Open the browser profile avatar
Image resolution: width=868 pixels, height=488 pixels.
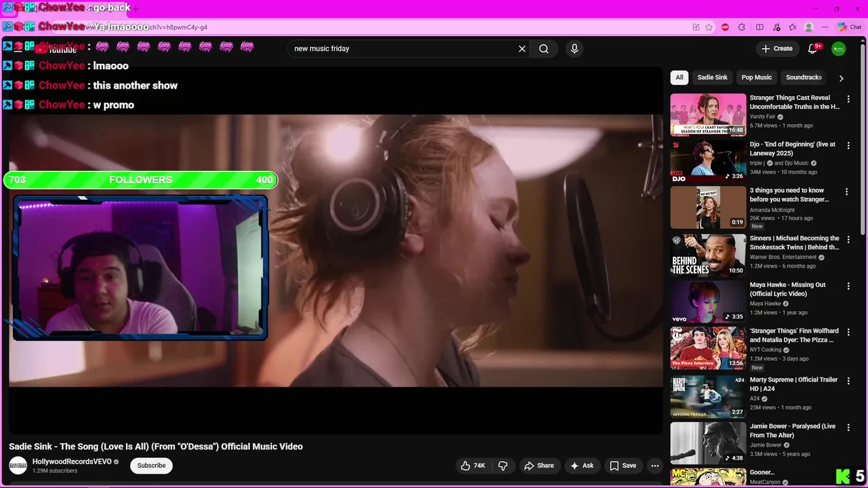809,27
